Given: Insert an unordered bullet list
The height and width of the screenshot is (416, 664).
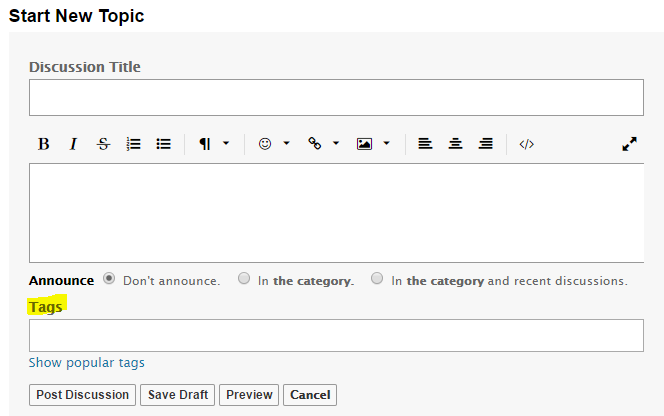Looking at the screenshot, I should [x=164, y=144].
